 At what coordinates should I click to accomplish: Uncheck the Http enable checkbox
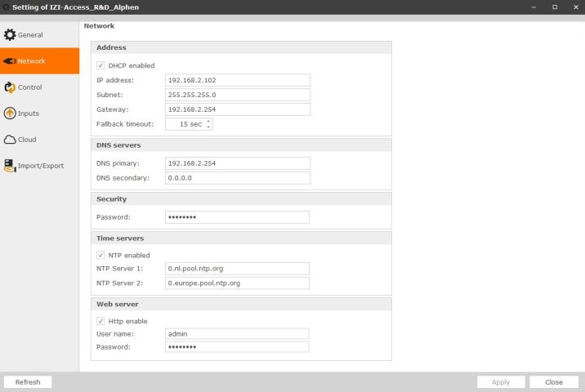pos(101,321)
